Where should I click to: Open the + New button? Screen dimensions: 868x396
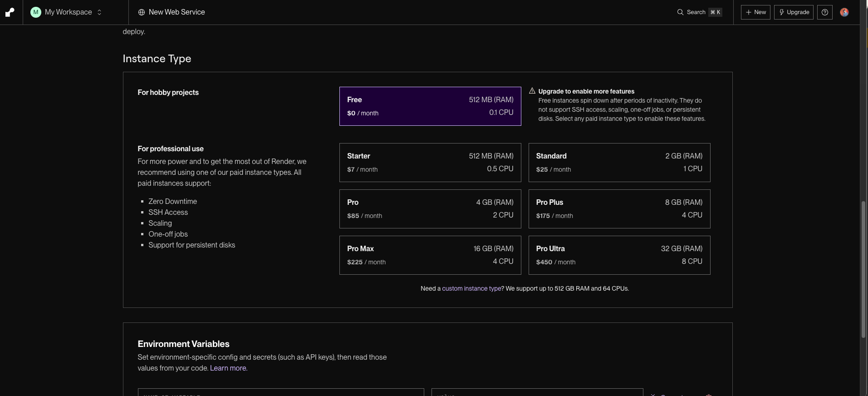click(x=755, y=12)
